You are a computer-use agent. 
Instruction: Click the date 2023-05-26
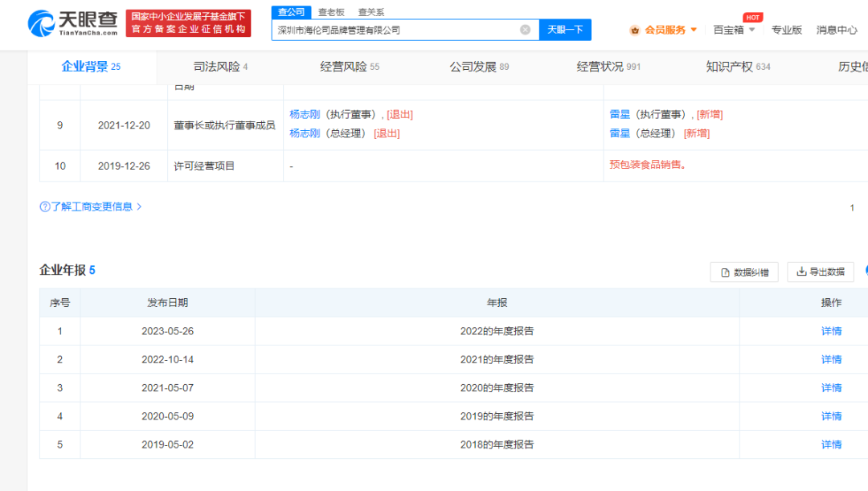click(x=168, y=331)
